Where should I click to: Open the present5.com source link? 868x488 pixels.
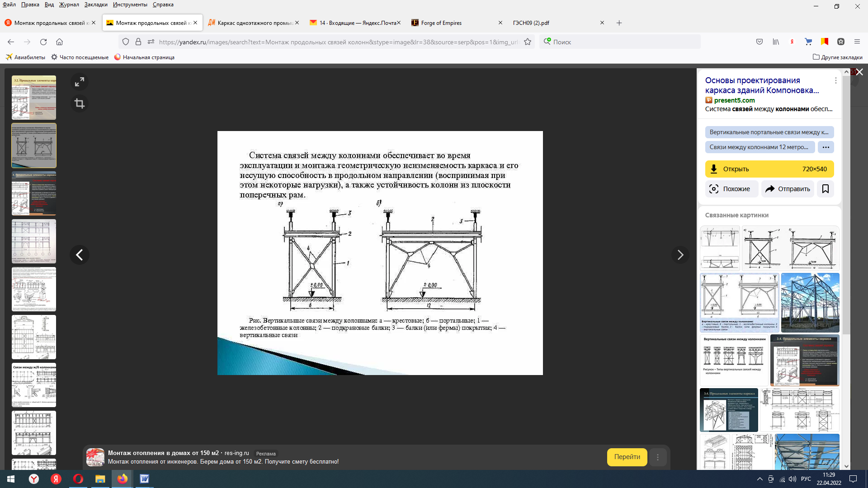point(734,100)
